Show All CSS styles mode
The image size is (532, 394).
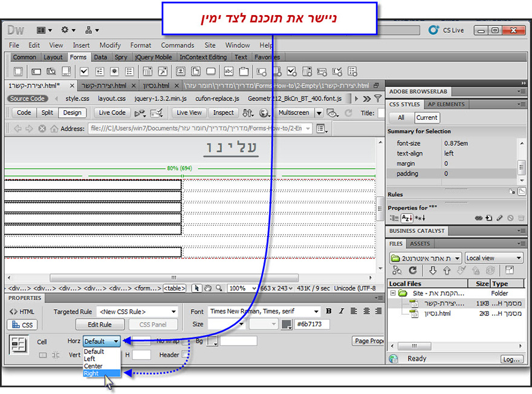[x=401, y=117]
